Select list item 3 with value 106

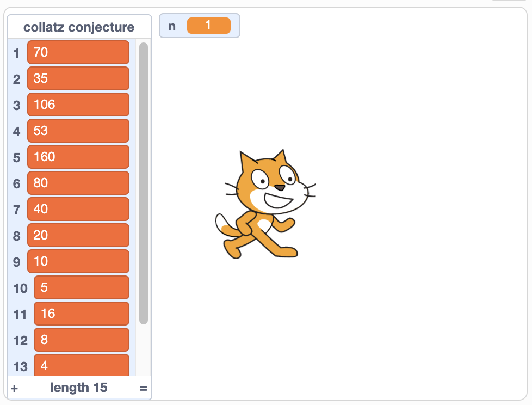click(78, 105)
